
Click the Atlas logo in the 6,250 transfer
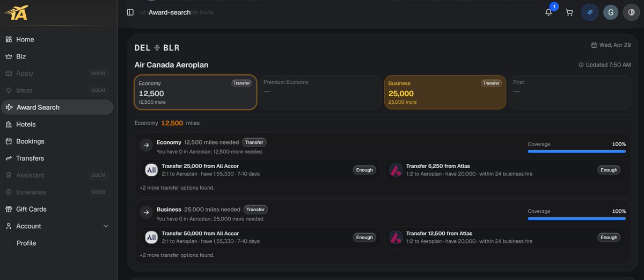396,170
